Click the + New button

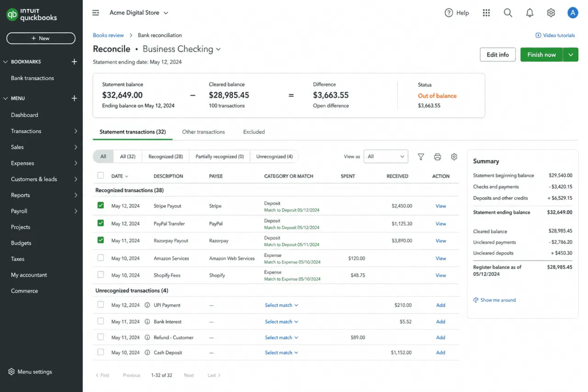point(41,38)
